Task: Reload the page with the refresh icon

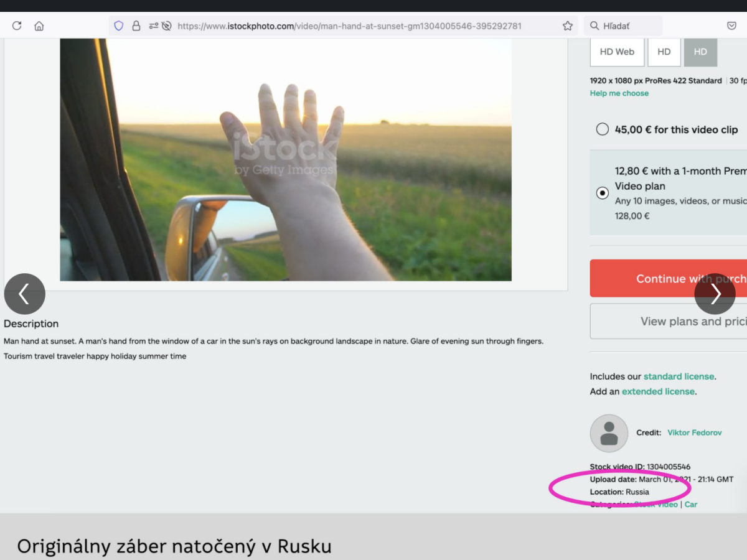Action: (17, 26)
